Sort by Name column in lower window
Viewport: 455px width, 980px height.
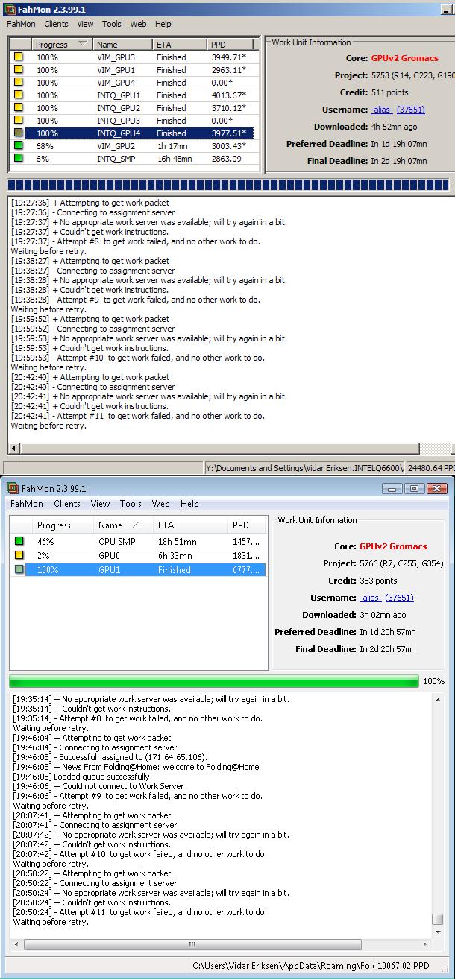124,525
